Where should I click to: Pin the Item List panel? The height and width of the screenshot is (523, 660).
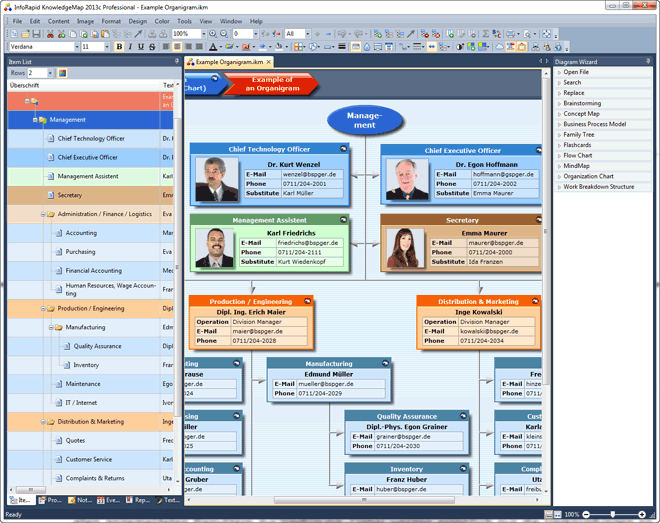tap(177, 61)
